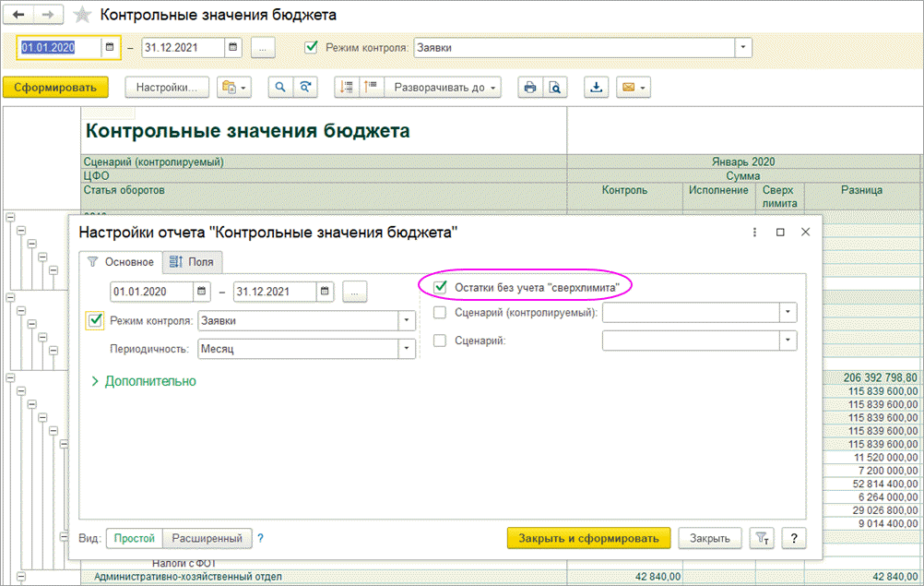Open report variants dropdown icon in toolbar

coord(234,88)
